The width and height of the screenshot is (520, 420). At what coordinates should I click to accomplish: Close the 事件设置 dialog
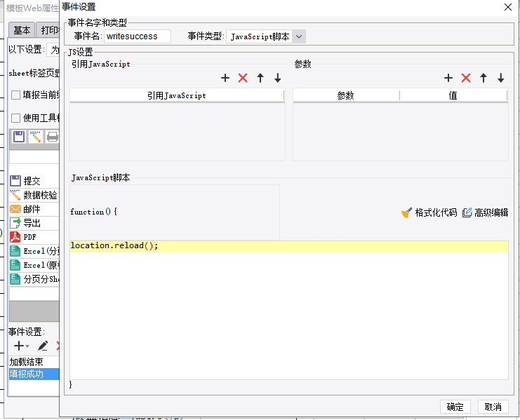508,7
